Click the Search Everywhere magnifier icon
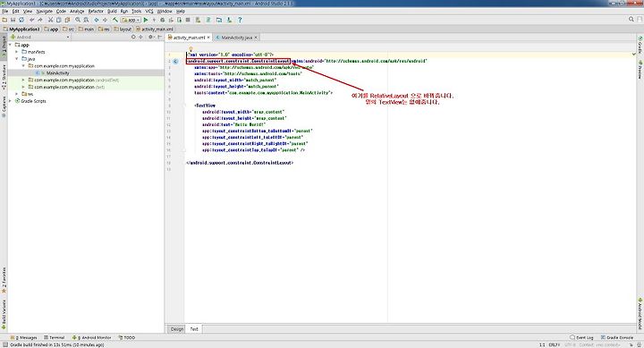Image resolution: width=644 pixels, height=348 pixels. coord(631,20)
